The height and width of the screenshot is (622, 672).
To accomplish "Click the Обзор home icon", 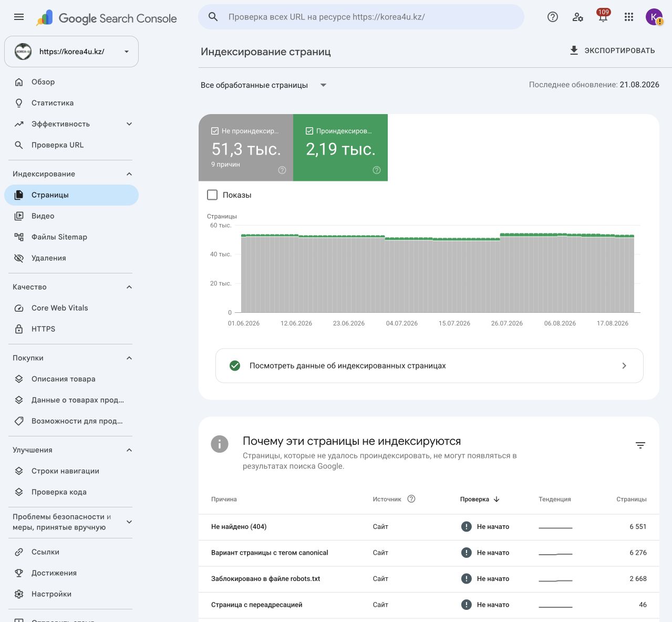I will click(x=19, y=82).
